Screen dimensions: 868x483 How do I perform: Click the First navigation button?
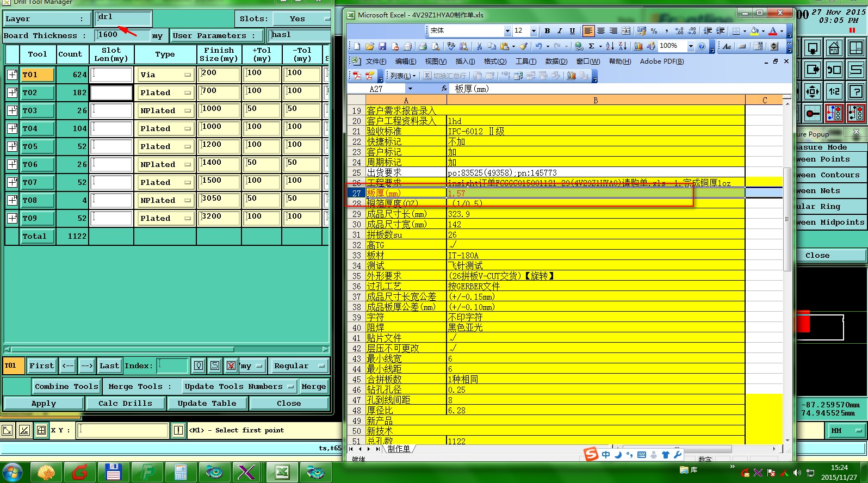click(41, 366)
